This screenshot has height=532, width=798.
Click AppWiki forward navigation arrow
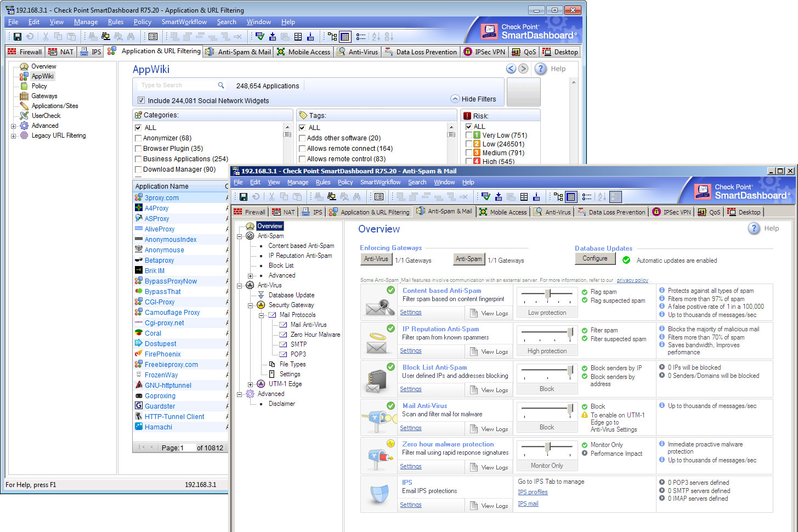523,69
